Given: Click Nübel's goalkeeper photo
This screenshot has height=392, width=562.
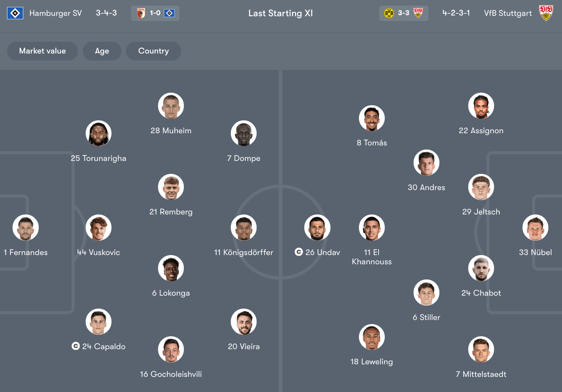Looking at the screenshot, I should (x=535, y=228).
